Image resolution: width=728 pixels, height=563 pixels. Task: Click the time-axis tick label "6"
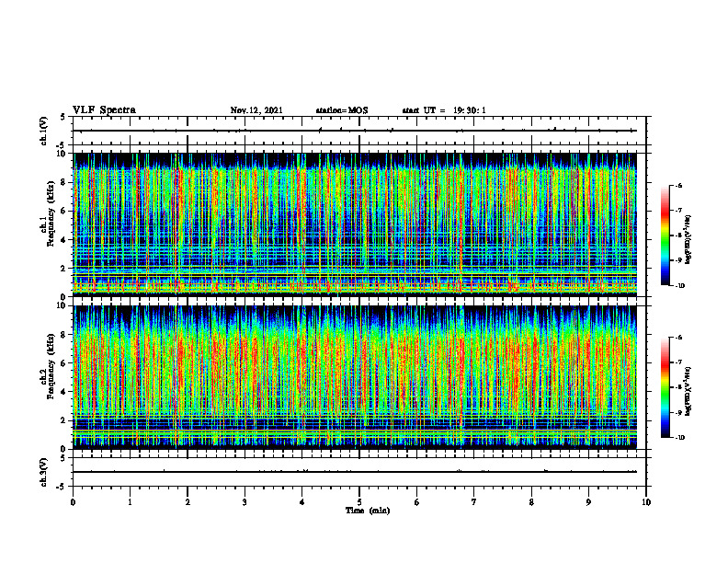[x=416, y=502]
